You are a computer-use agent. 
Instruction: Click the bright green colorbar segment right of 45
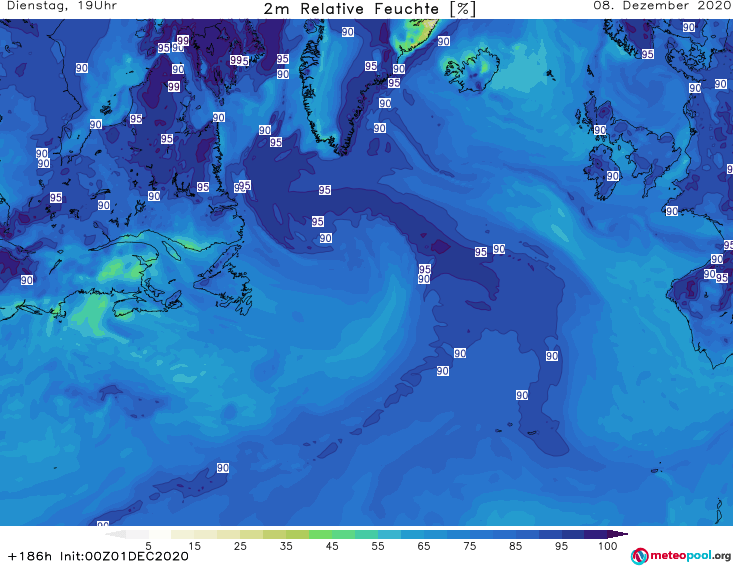343,534
